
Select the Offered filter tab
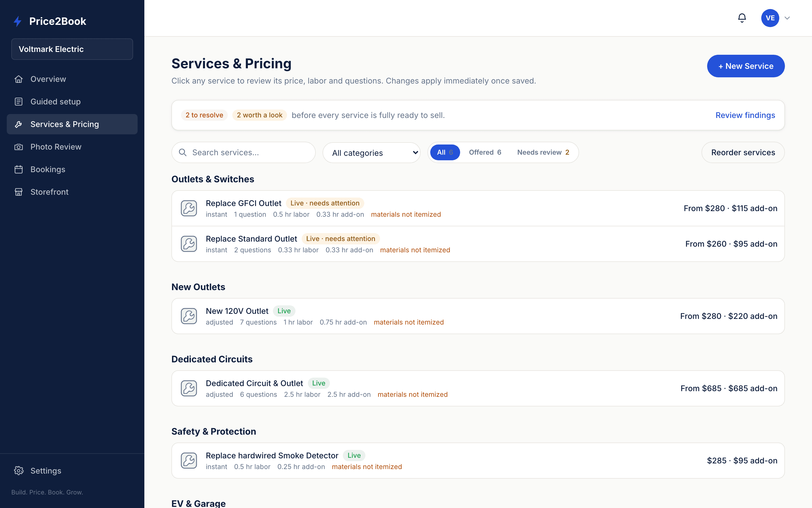tap(485, 152)
